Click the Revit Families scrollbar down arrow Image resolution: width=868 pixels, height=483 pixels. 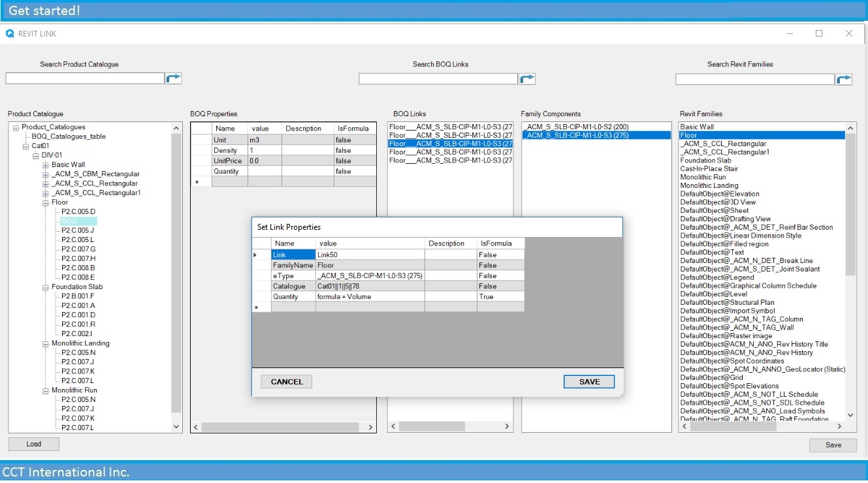(850, 414)
